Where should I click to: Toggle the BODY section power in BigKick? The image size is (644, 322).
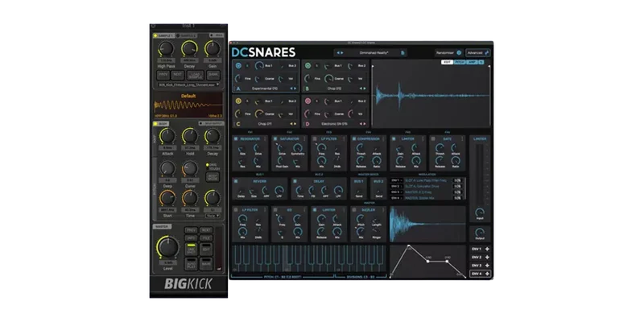click(155, 124)
